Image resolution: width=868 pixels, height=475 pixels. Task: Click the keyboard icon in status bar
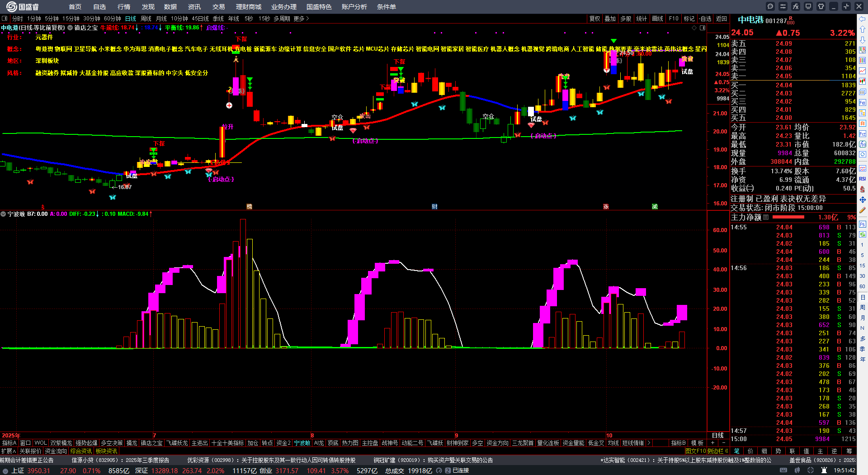[783, 470]
